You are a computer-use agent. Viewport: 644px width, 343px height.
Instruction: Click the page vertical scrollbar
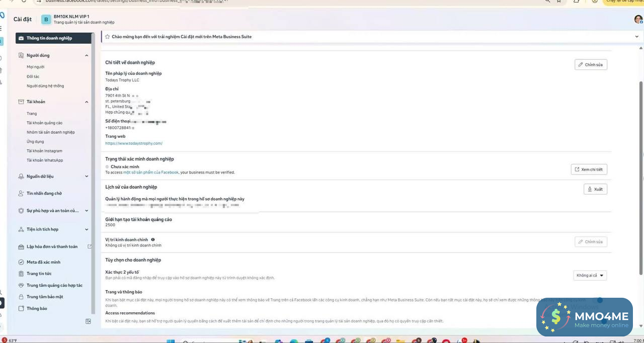coord(640,177)
